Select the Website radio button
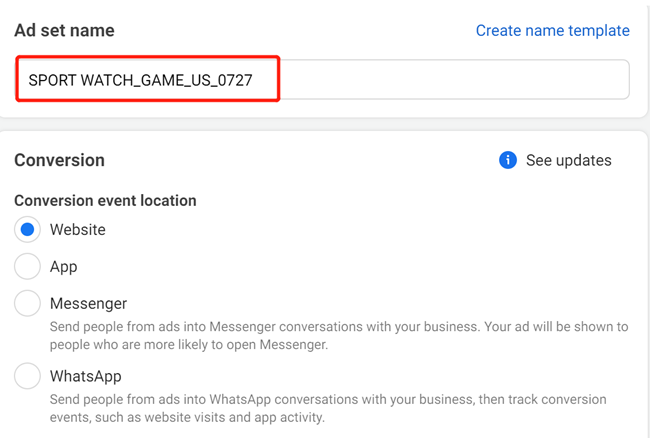 point(28,229)
